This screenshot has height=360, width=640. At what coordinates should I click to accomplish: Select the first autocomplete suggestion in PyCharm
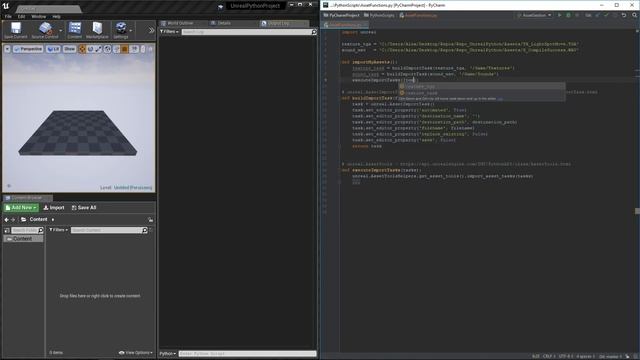pyautogui.click(x=482, y=87)
